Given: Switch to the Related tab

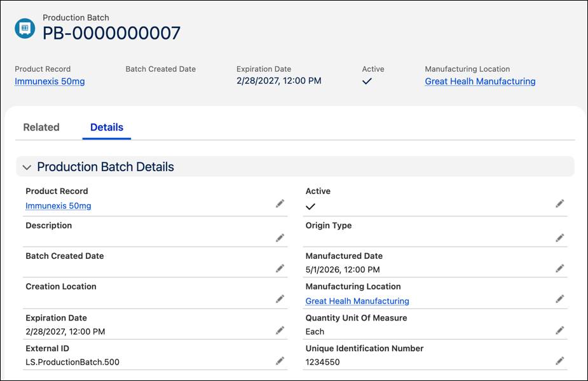Looking at the screenshot, I should point(41,127).
